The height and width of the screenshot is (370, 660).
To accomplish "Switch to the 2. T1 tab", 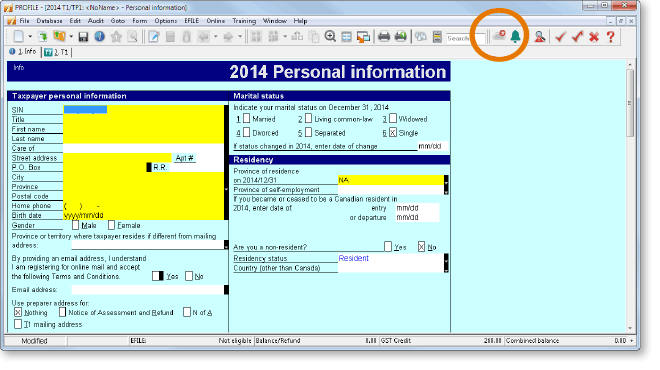I will (56, 52).
